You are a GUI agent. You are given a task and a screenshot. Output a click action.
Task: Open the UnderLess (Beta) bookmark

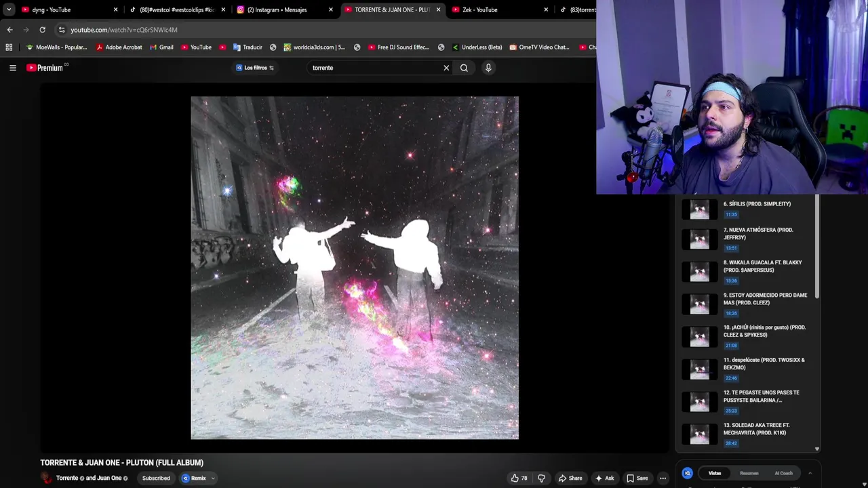point(477,47)
